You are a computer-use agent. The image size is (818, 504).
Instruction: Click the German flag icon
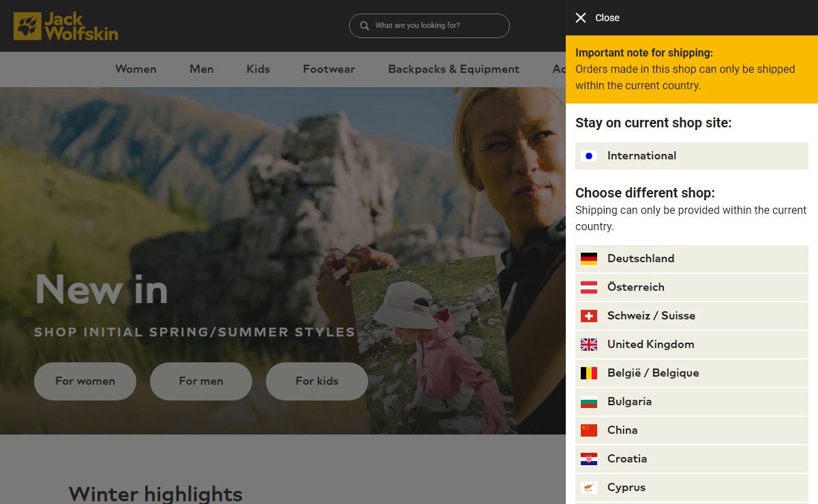click(x=589, y=259)
